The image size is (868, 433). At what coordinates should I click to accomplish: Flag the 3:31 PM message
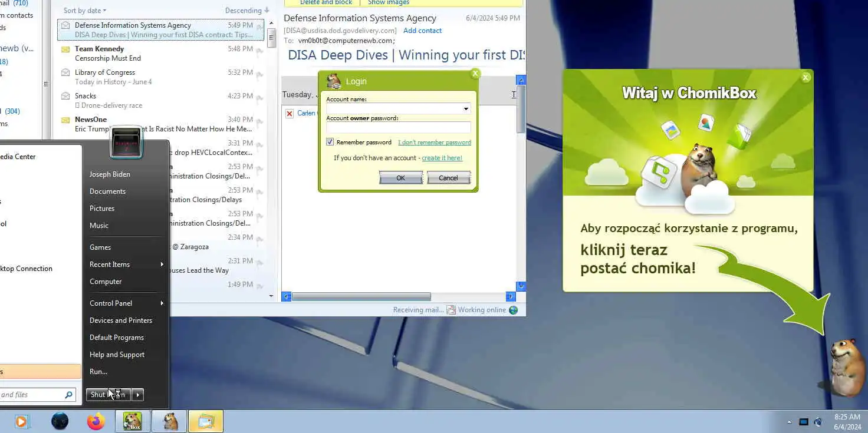[259, 146]
